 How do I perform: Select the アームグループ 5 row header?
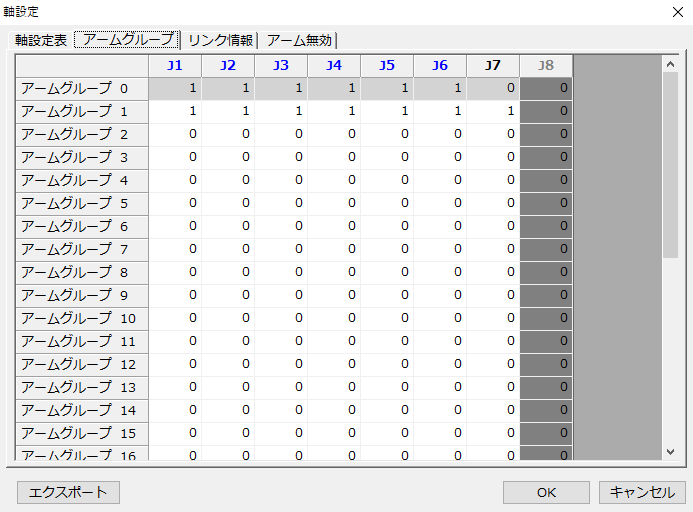point(82,203)
